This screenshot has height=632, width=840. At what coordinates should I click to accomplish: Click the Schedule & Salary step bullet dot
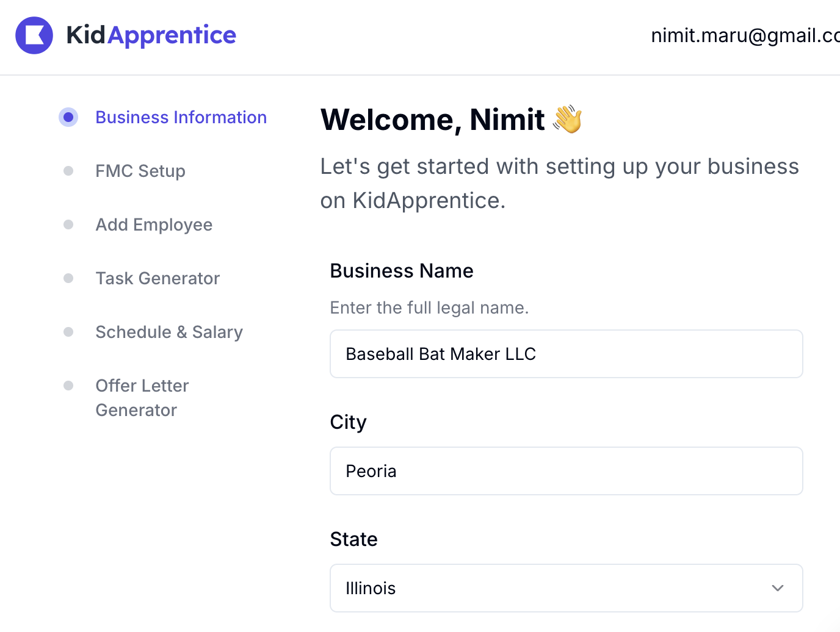68,332
